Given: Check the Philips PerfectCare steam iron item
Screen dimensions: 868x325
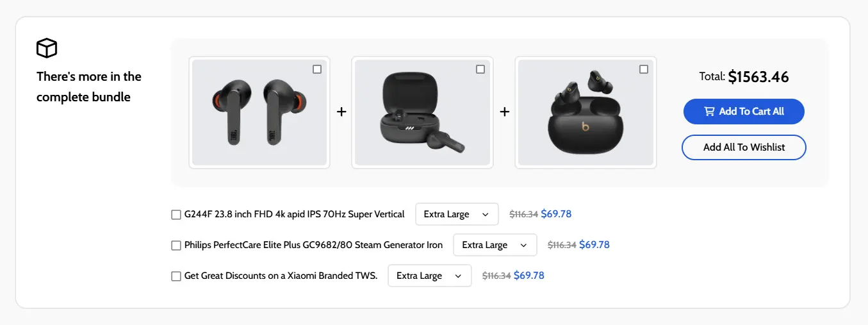Looking at the screenshot, I should [x=176, y=246].
